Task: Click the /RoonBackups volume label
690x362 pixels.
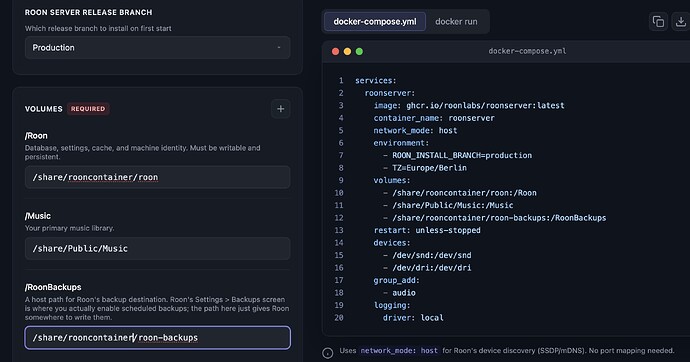Action: coord(53,287)
